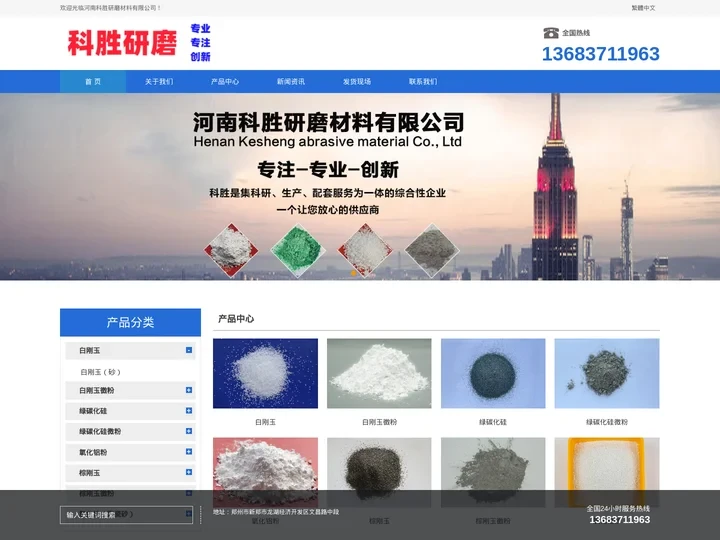This screenshot has height=540, width=720.
Task: Open the 氧化铝粉 product image on pink background
Action: [265, 472]
